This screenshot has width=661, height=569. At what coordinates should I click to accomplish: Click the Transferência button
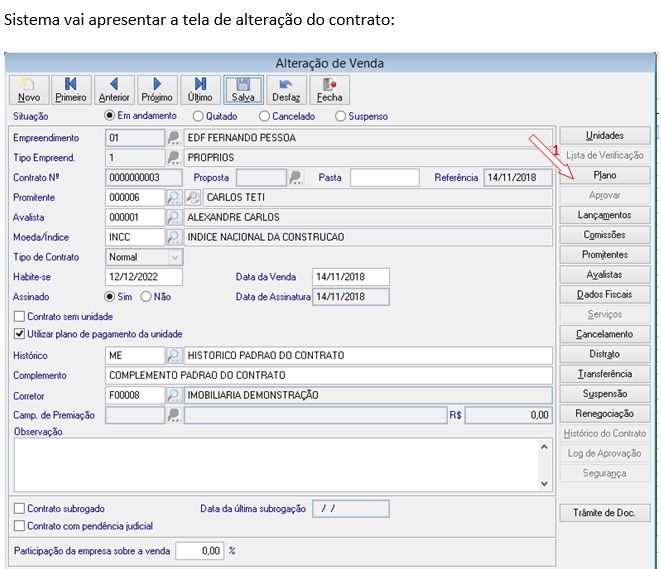(x=605, y=374)
